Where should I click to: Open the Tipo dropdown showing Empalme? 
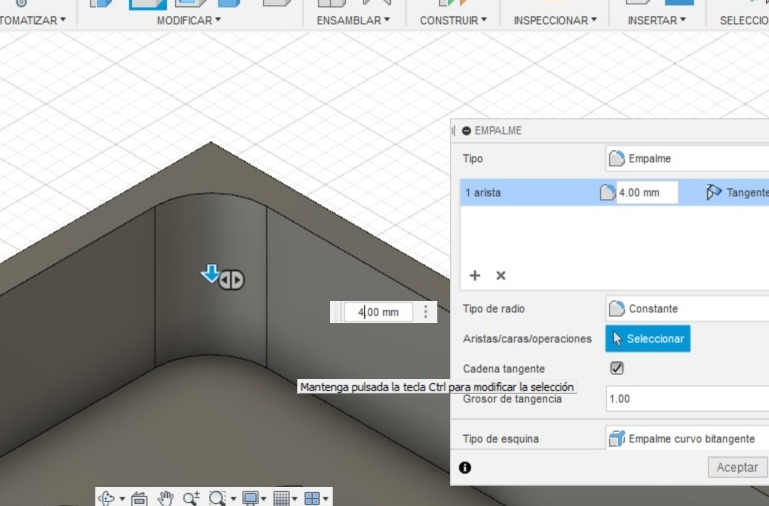pyautogui.click(x=687, y=158)
